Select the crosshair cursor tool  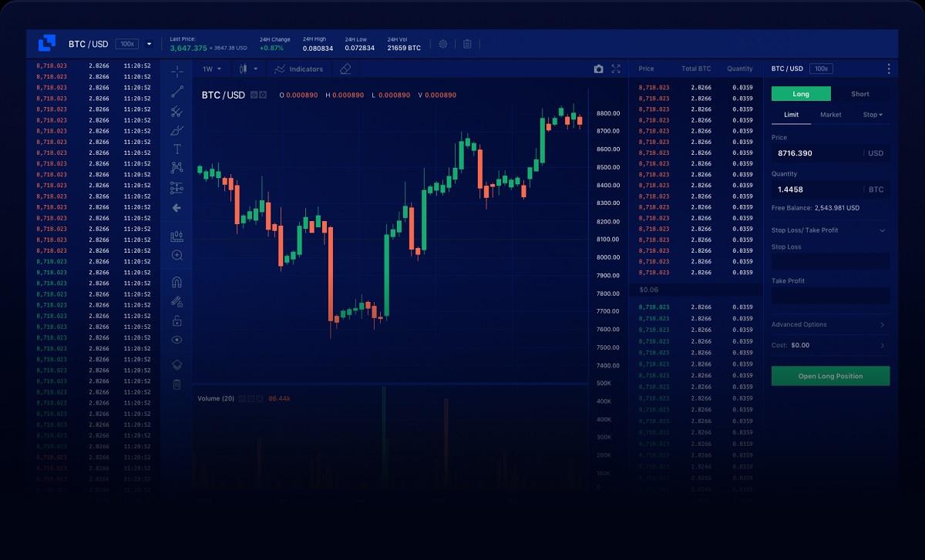pyautogui.click(x=177, y=72)
